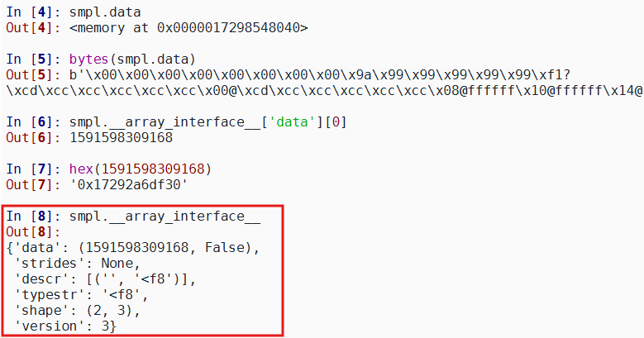The height and width of the screenshot is (338, 644).
Task: Click the smpl.data input text
Action: pyautogui.click(x=106, y=12)
